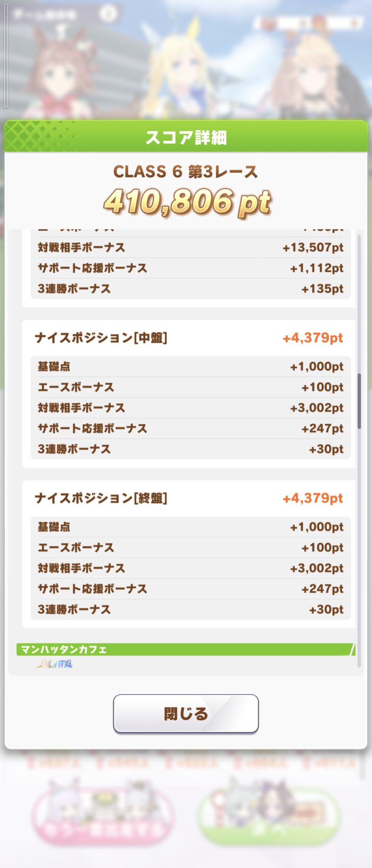Viewport: 372px width, 868px height.
Task: Tap the +135pt 3連勝ボーナス row
Action: (x=190, y=289)
